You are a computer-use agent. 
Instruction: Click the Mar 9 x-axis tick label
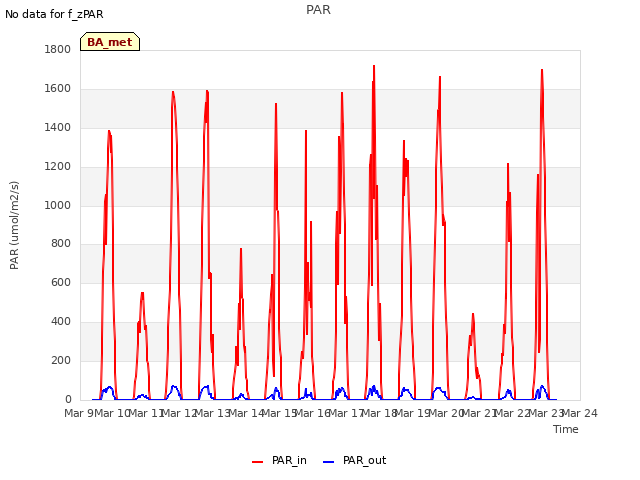click(78, 413)
